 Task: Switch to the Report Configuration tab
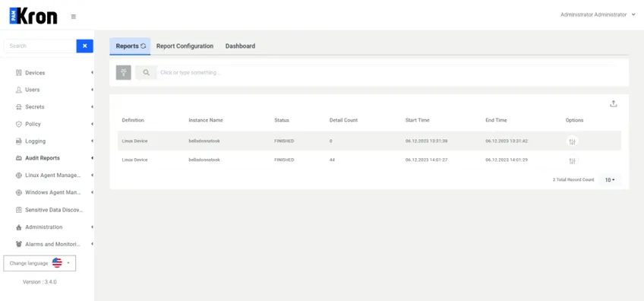[185, 46]
